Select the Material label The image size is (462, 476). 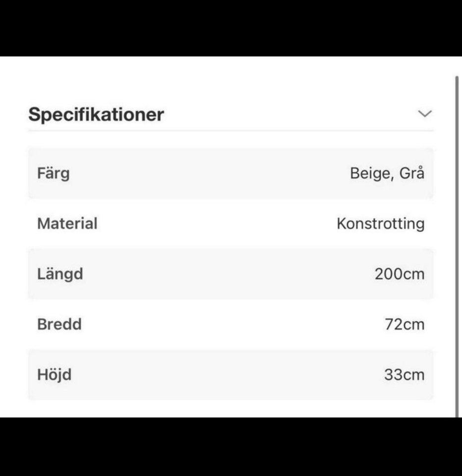(x=67, y=224)
